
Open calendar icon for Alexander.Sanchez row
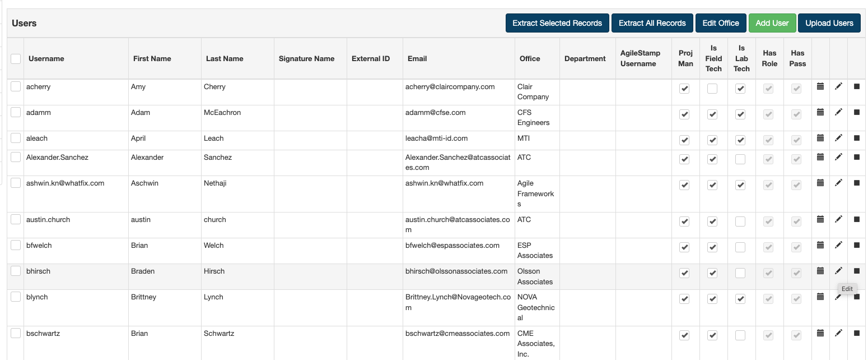click(820, 157)
